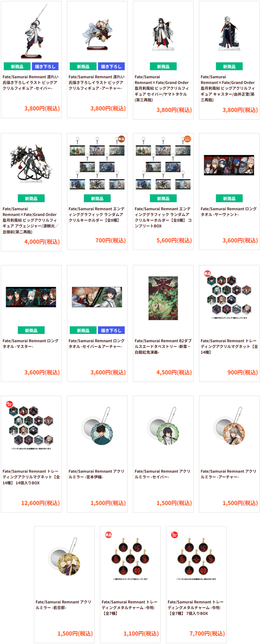Click the 単品 badge on acrylic magnets
This screenshot has width=261, height=644.
(x=207, y=274)
